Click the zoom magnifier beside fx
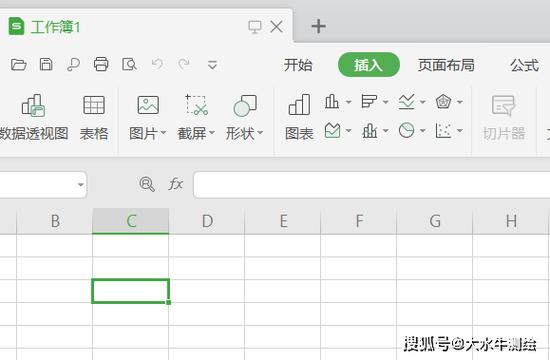 [x=147, y=184]
